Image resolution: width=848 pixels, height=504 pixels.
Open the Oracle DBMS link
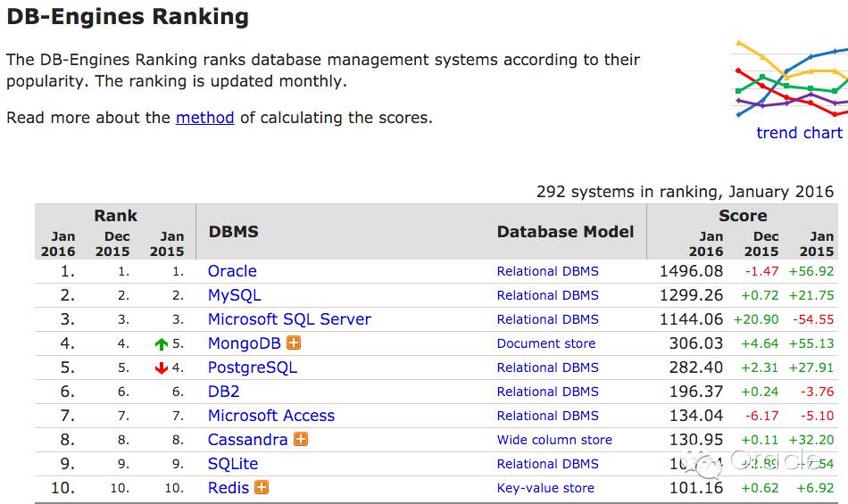click(x=232, y=271)
